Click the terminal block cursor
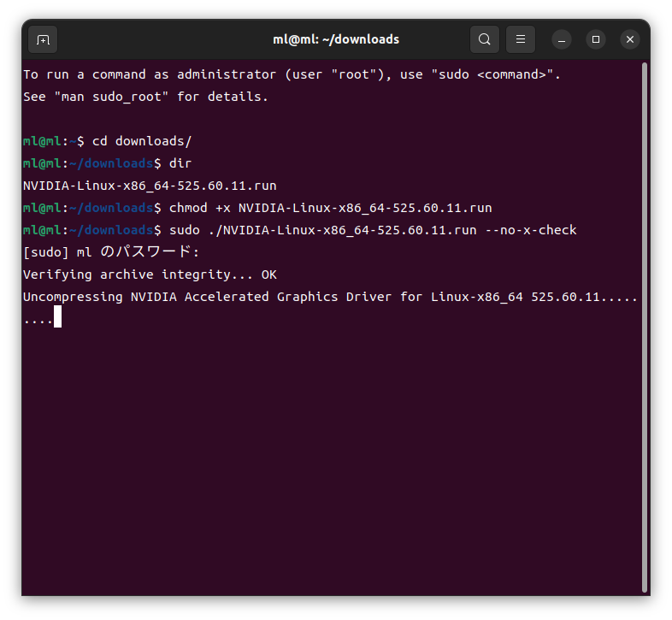The height and width of the screenshot is (620, 672). pyautogui.click(x=58, y=316)
